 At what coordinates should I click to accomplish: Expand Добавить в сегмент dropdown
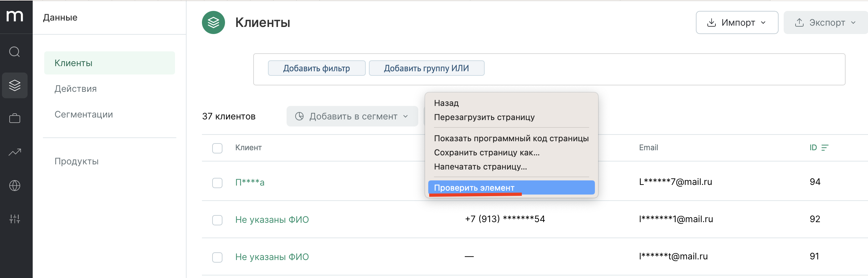coord(352,116)
